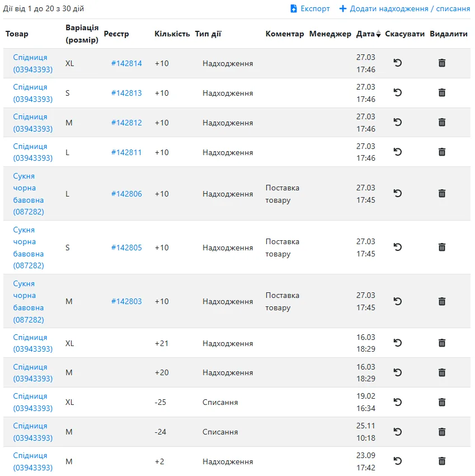This screenshot has height=476, width=475.
Task: Click the Експорт link
Action: tap(310, 8)
